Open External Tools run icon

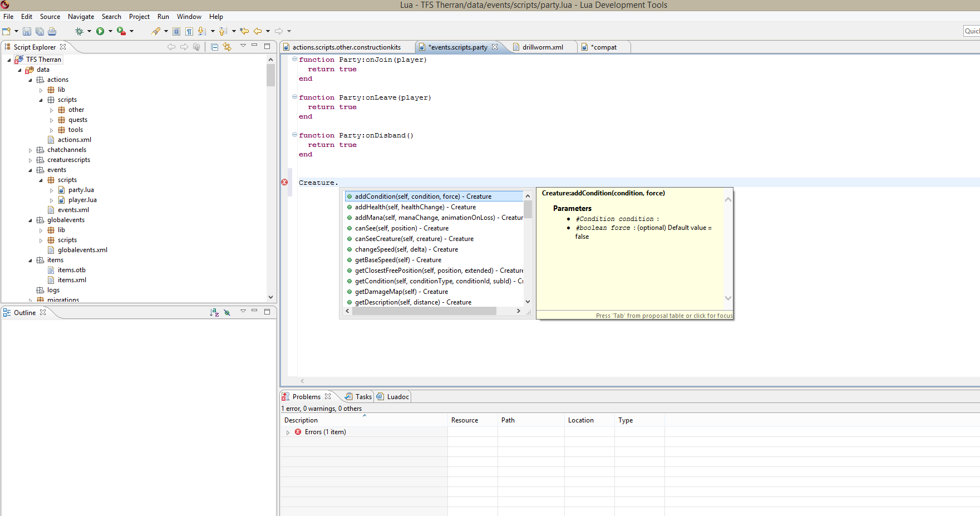(x=121, y=31)
